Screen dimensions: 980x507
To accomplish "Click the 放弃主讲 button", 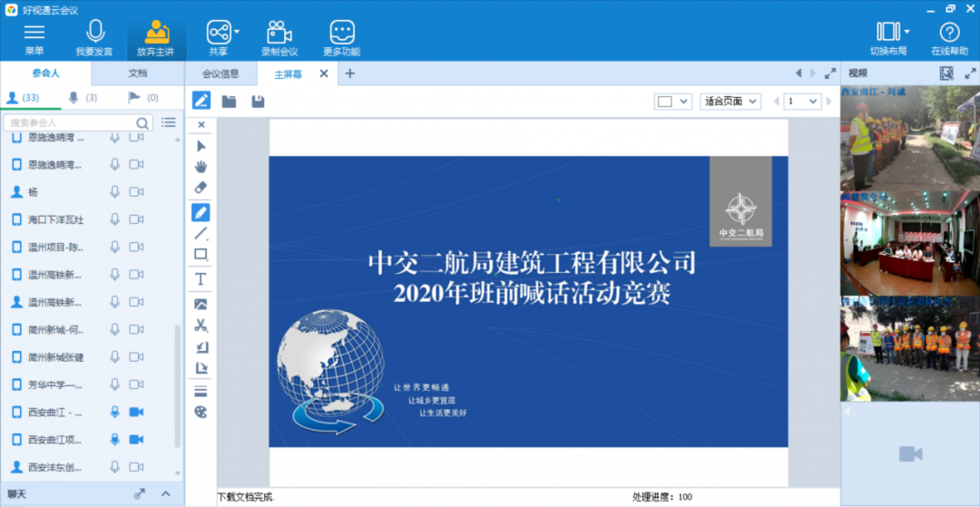I will pos(156,38).
